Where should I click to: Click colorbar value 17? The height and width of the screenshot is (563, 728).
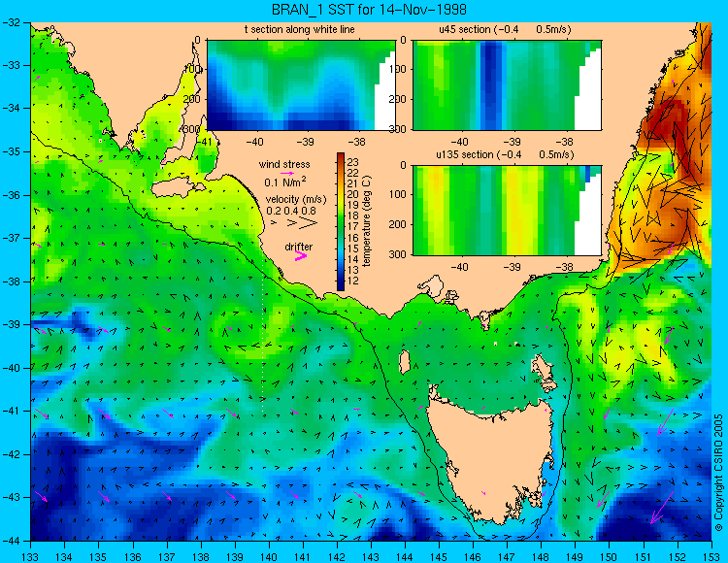(353, 227)
